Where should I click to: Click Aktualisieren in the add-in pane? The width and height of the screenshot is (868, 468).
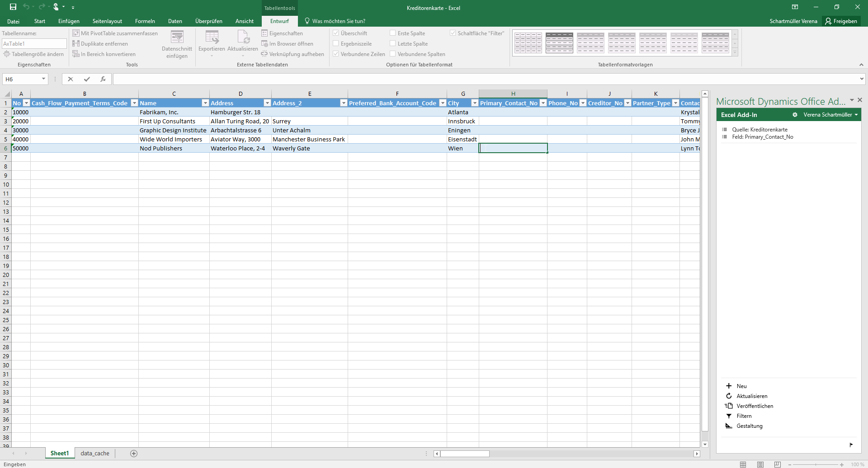pos(746,396)
